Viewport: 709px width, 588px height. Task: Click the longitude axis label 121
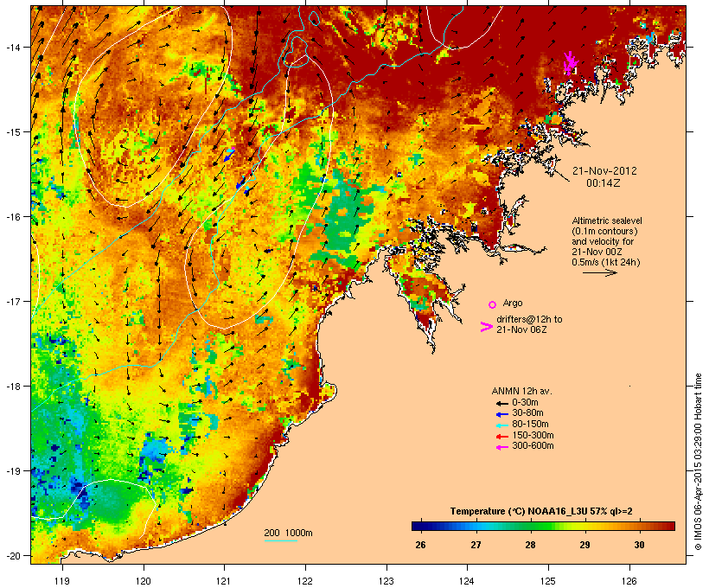(224, 581)
